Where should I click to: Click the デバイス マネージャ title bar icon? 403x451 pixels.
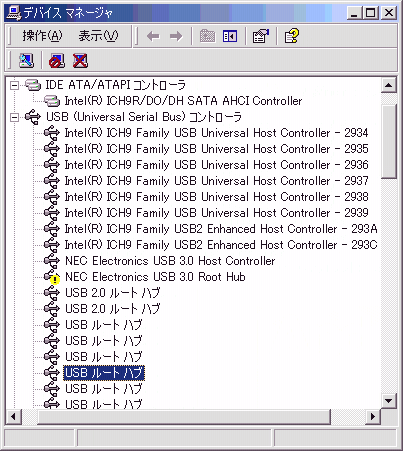[14, 13]
